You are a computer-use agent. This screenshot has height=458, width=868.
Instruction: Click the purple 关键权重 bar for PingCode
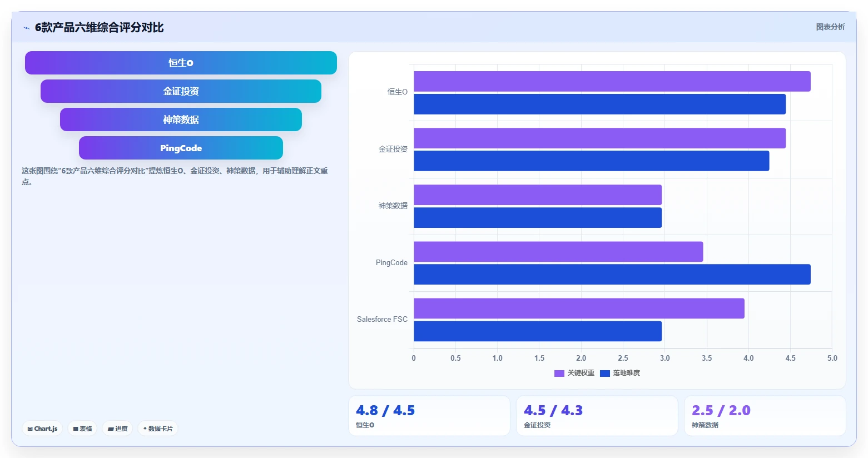(558, 251)
